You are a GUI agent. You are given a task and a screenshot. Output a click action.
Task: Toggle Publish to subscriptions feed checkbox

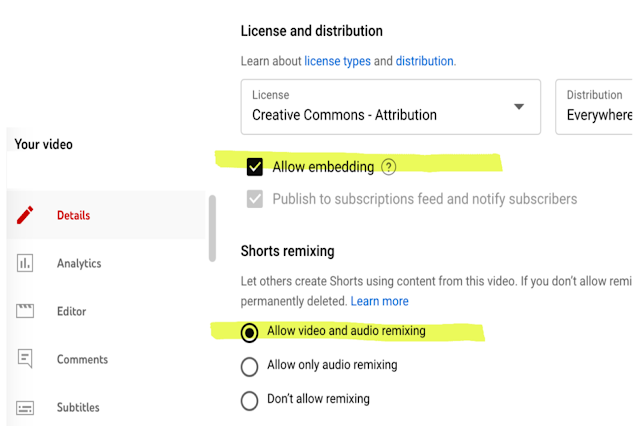[254, 199]
